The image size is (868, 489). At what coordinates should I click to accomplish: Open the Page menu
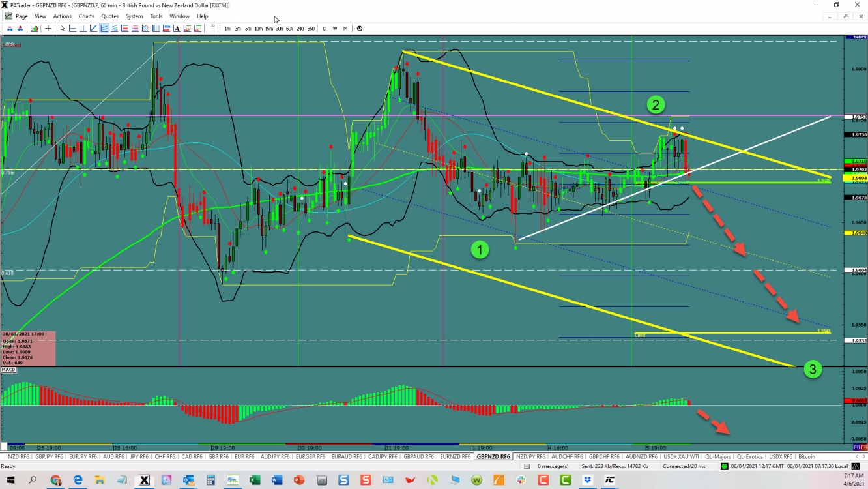pos(22,16)
